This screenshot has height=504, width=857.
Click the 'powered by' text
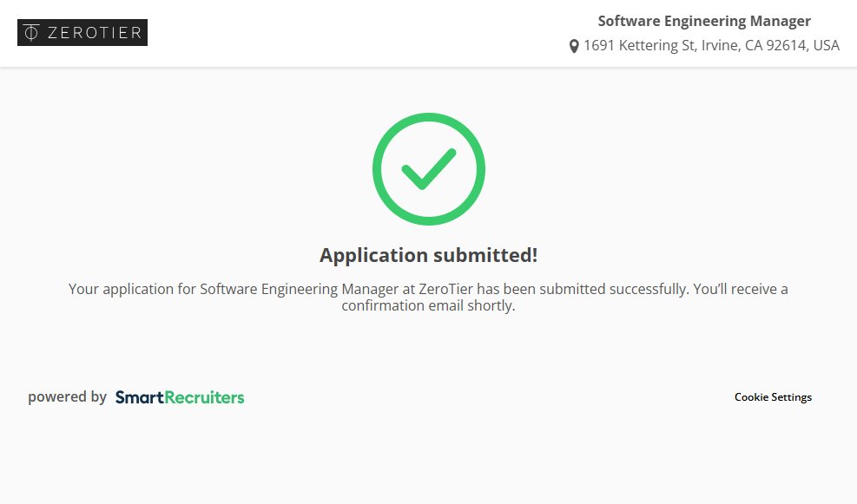[x=67, y=397]
